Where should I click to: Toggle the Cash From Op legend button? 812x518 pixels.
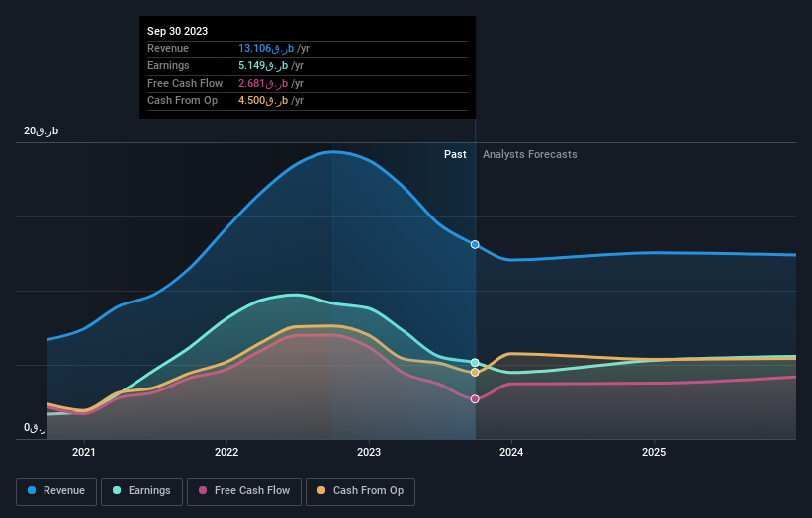tap(360, 491)
